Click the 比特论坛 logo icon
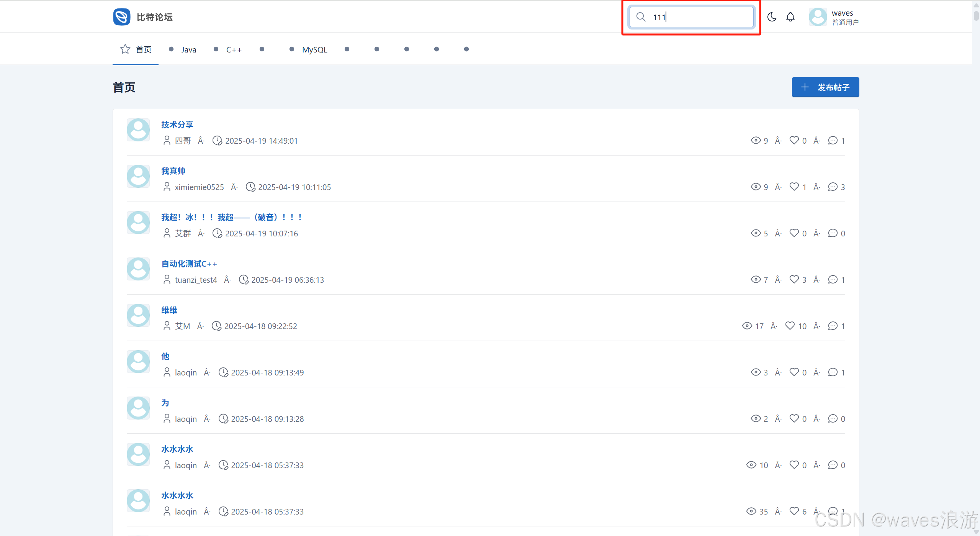The width and height of the screenshot is (980, 536). point(122,17)
